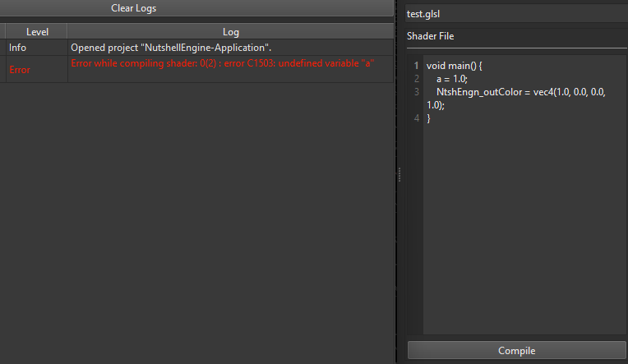Image resolution: width=628 pixels, height=364 pixels.
Task: Click line number 1 in the gutter
Action: 416,66
